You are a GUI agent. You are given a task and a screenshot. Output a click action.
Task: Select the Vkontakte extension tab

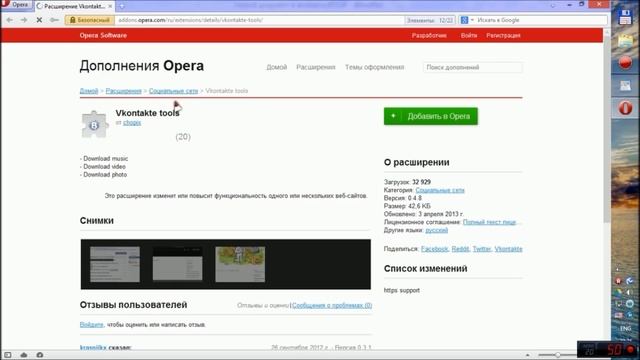pos(74,6)
